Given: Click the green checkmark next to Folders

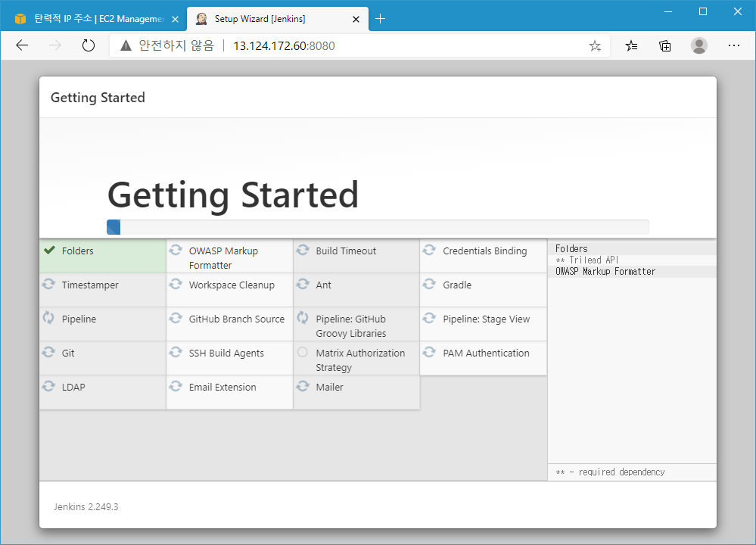Looking at the screenshot, I should click(x=49, y=250).
